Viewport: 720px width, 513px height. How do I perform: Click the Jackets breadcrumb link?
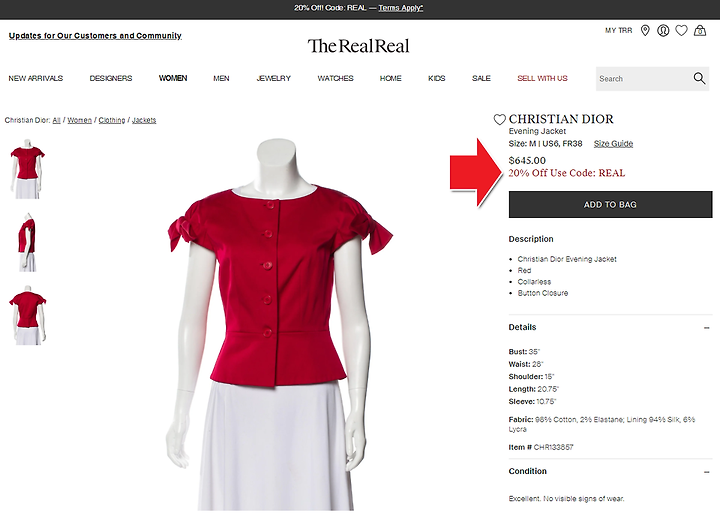144,120
